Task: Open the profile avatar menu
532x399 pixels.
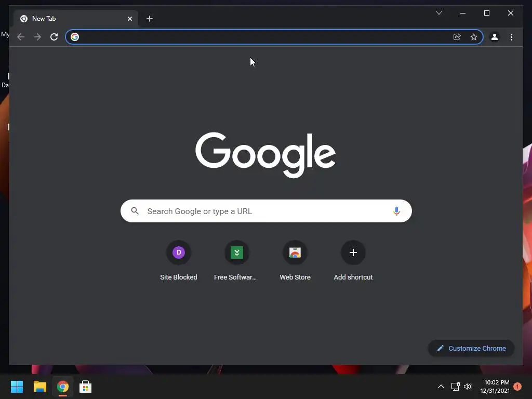Action: (495, 37)
